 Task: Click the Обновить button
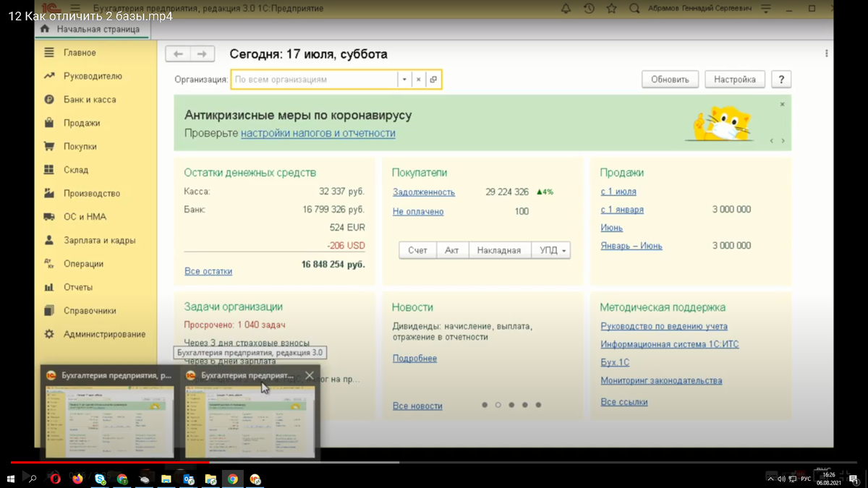[670, 80]
